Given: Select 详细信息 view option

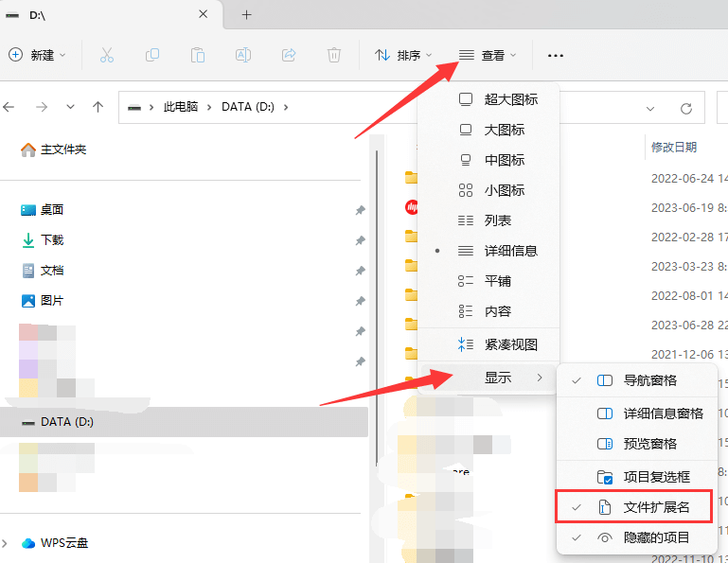Looking at the screenshot, I should click(x=488, y=251).
